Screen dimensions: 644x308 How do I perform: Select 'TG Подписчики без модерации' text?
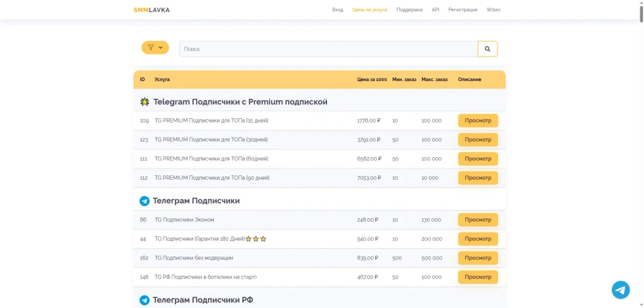pos(194,258)
